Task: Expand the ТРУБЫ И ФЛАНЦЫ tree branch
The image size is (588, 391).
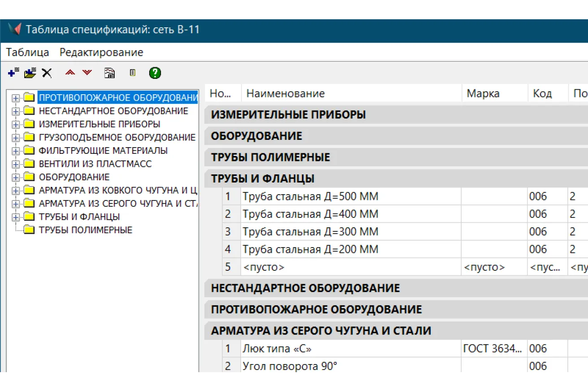Action: pyautogui.click(x=15, y=217)
